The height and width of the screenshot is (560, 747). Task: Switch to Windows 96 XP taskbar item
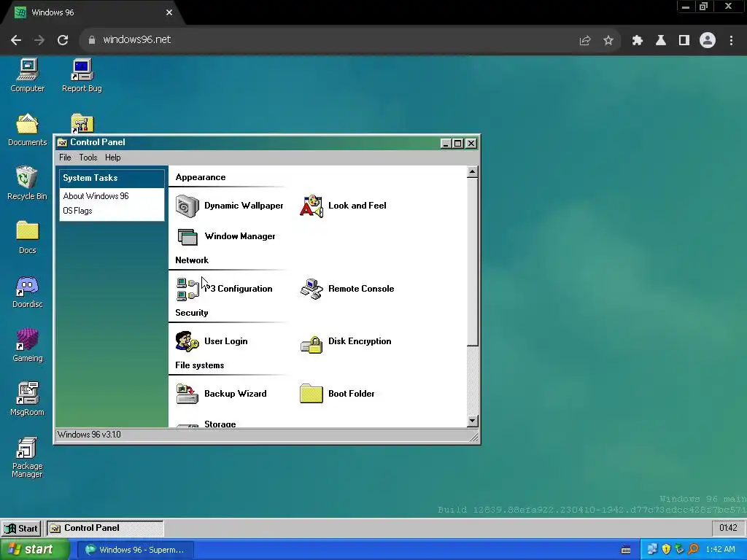[135, 550]
